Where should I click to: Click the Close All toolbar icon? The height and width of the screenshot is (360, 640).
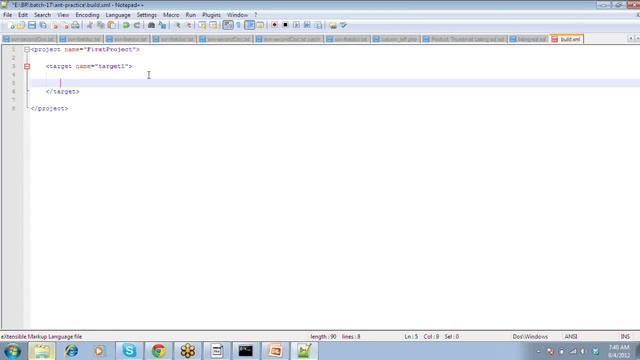(x=65, y=25)
